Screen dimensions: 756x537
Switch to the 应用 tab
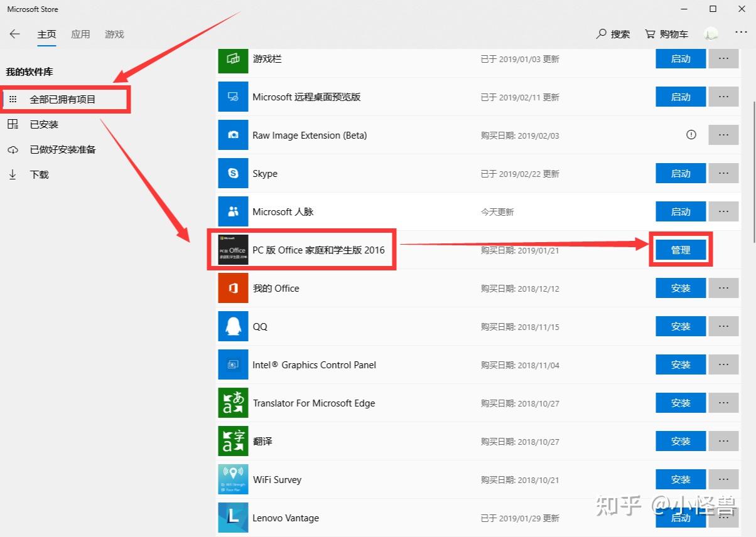point(80,35)
